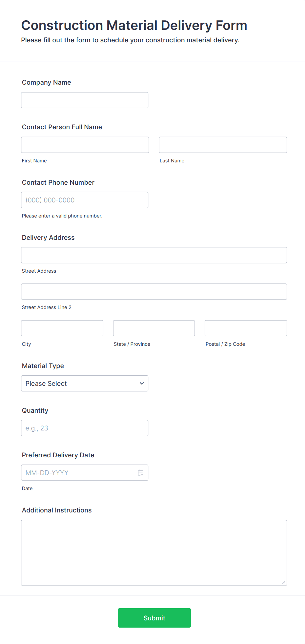Click the Material Type chevron arrow

point(142,384)
